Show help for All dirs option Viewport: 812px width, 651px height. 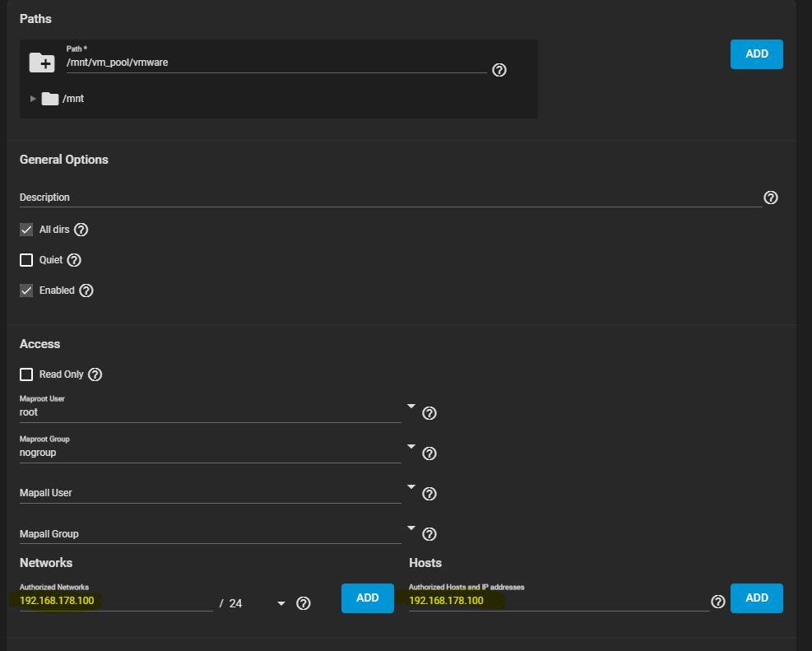tap(81, 230)
